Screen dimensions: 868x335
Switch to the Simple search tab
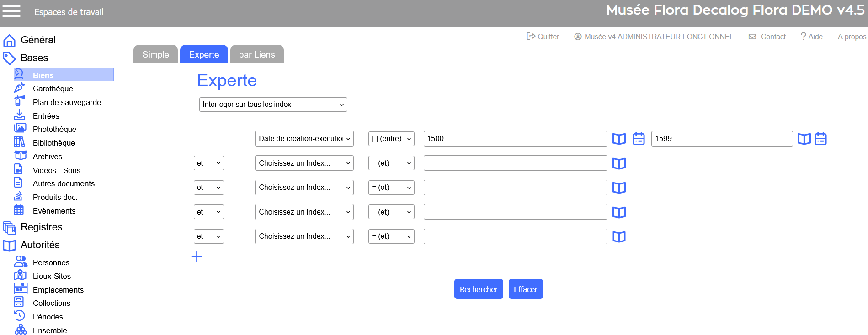point(155,54)
